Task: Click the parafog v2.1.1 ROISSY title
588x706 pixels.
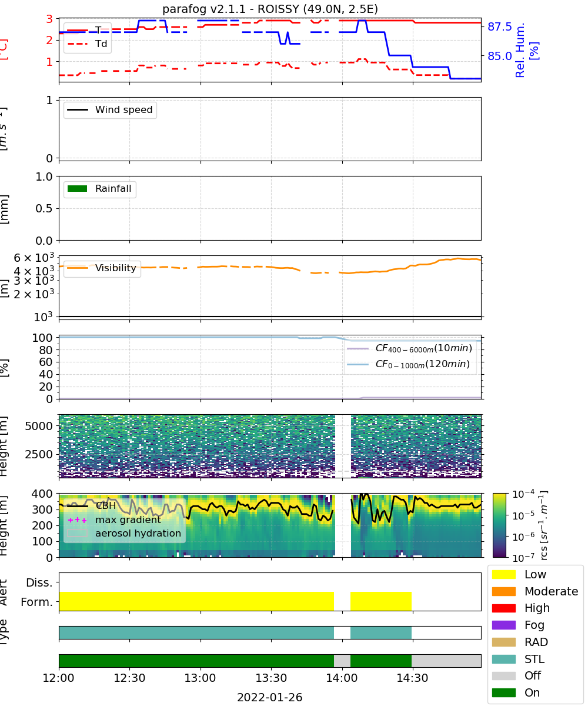Action: pyautogui.click(x=270, y=9)
